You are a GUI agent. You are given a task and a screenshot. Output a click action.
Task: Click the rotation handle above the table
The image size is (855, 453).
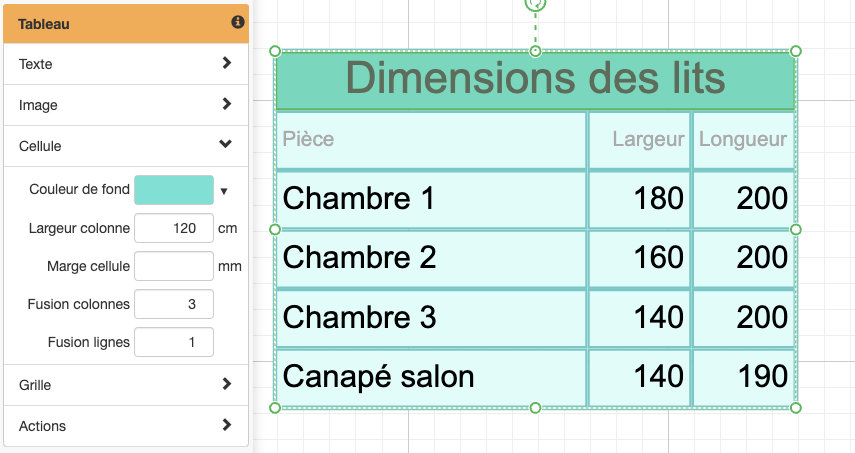coord(535,4)
